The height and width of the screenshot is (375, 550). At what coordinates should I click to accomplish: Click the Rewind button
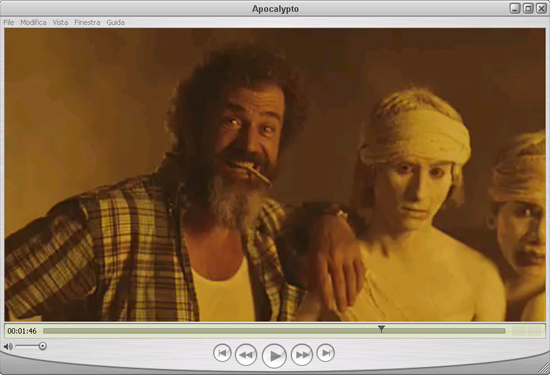pyautogui.click(x=246, y=355)
